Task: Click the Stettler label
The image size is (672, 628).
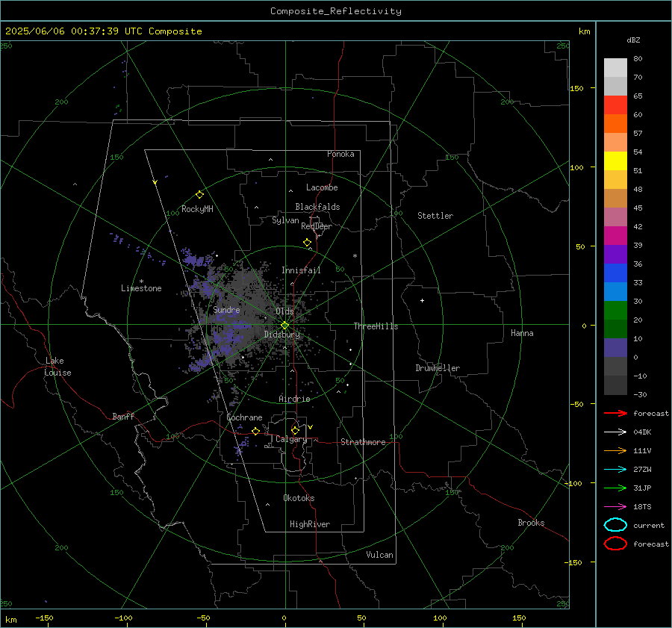Action: pyautogui.click(x=435, y=216)
